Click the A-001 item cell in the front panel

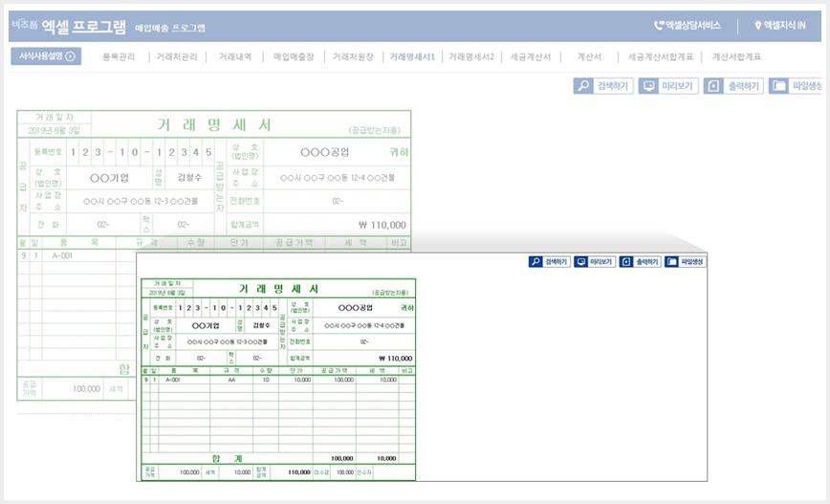click(x=184, y=380)
